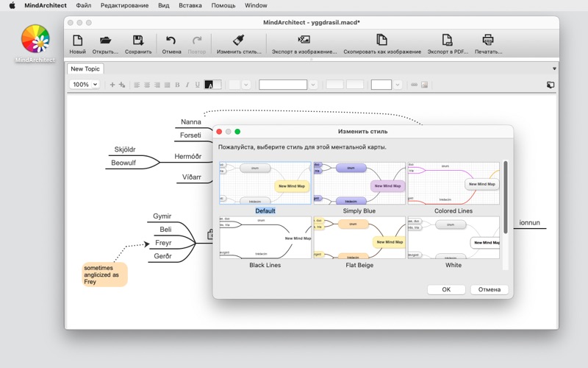Select the White style thumbnail
The image size is (588, 368).
(453, 237)
